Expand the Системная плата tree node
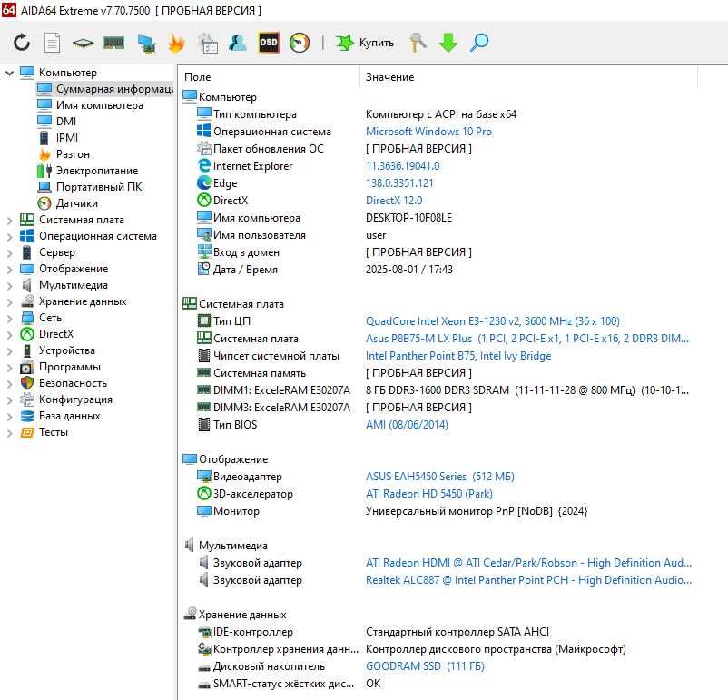Viewport: 728px width, 700px height. pyautogui.click(x=9, y=221)
